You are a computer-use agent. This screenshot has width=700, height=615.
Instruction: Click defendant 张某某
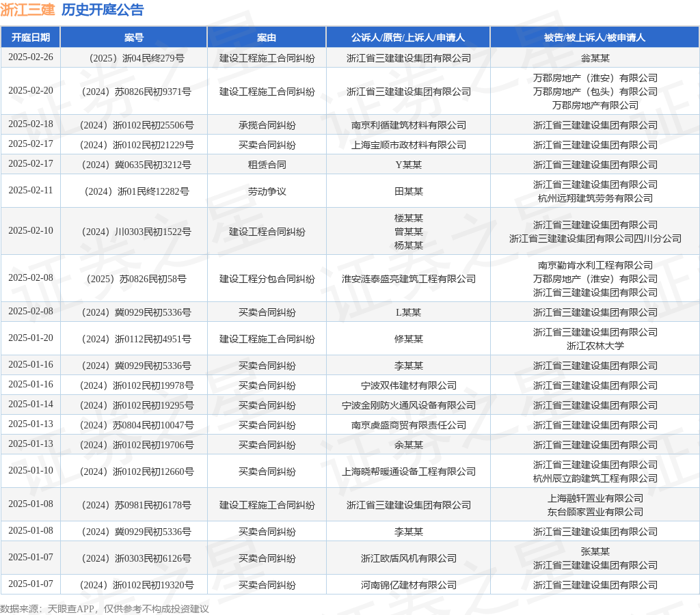coord(595,551)
